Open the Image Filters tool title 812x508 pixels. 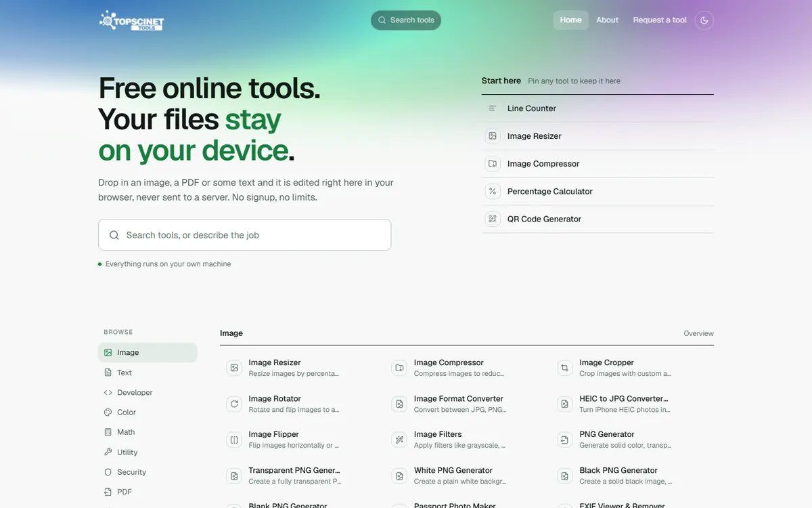(438, 434)
